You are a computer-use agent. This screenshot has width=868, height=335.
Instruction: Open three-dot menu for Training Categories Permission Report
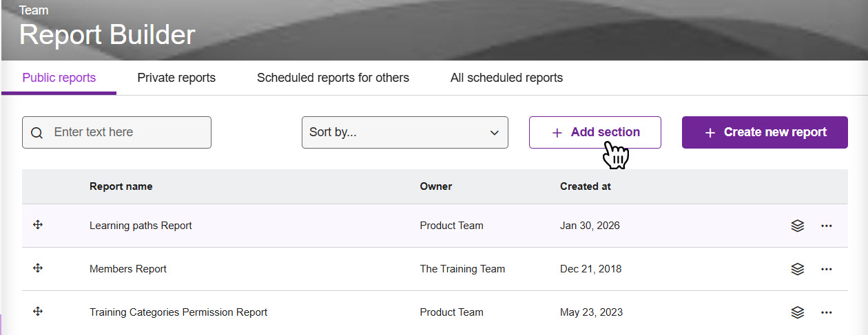[827, 312]
